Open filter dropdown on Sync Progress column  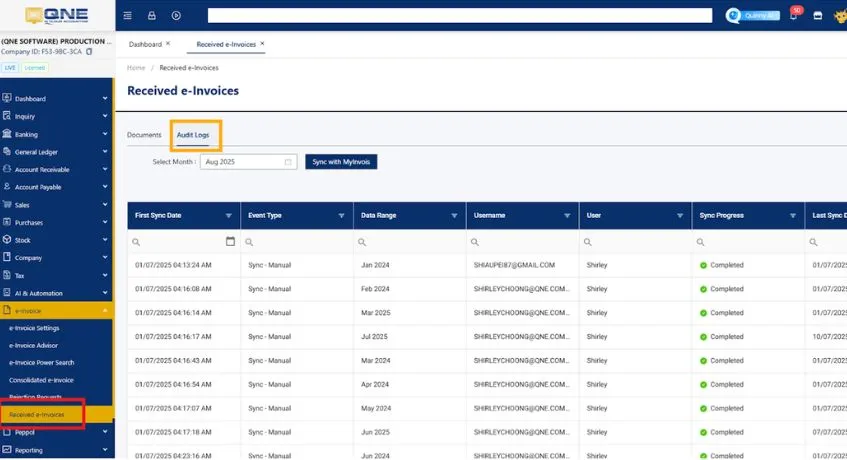793,216
